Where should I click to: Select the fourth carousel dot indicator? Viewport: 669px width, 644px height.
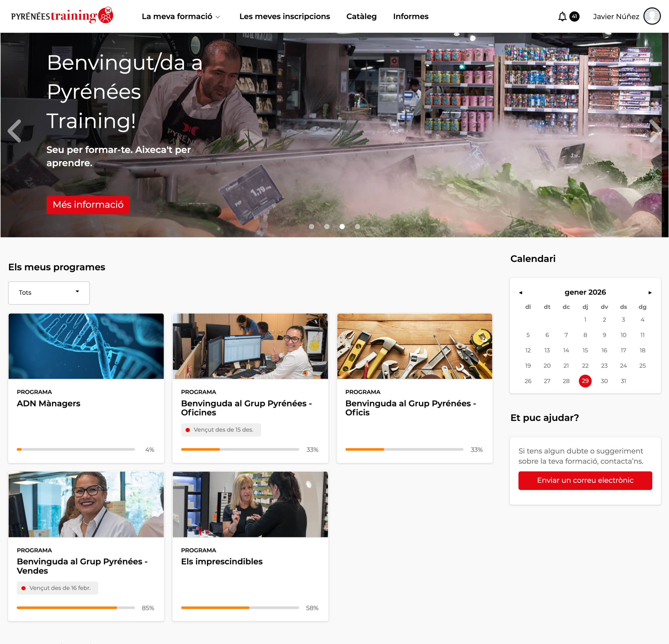point(357,226)
